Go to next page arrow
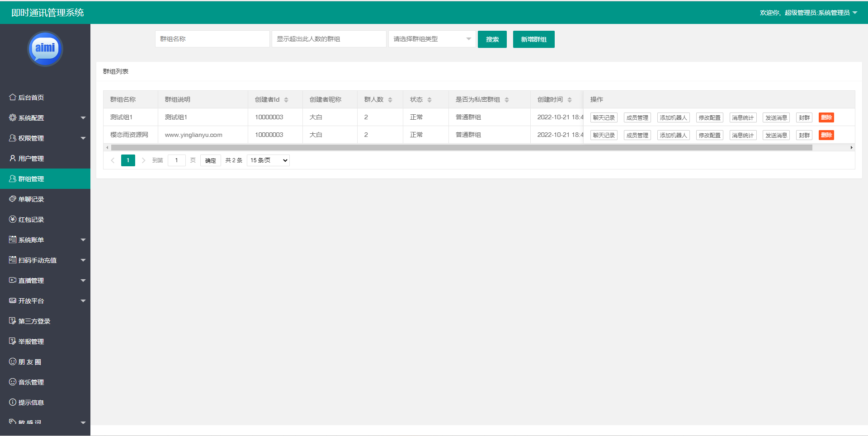868x436 pixels. point(143,160)
